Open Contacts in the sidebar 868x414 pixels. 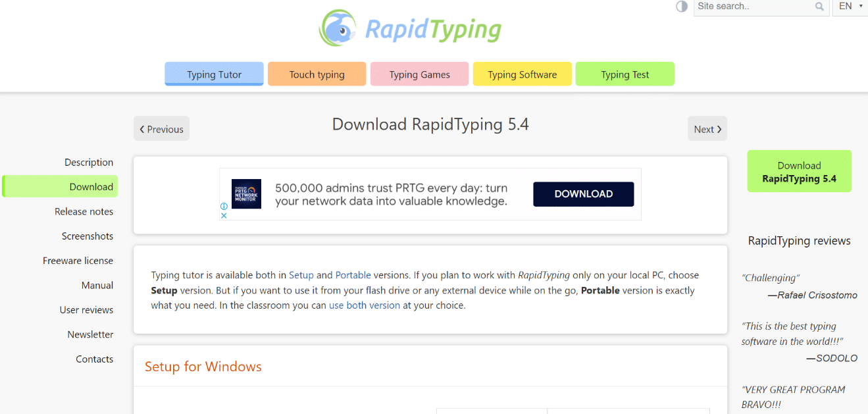(95, 359)
